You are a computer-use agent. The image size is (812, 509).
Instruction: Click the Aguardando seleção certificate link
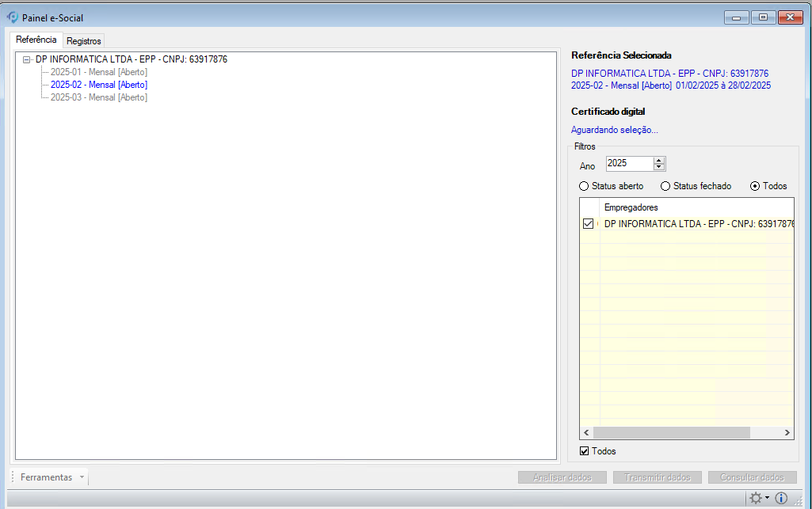[615, 130]
